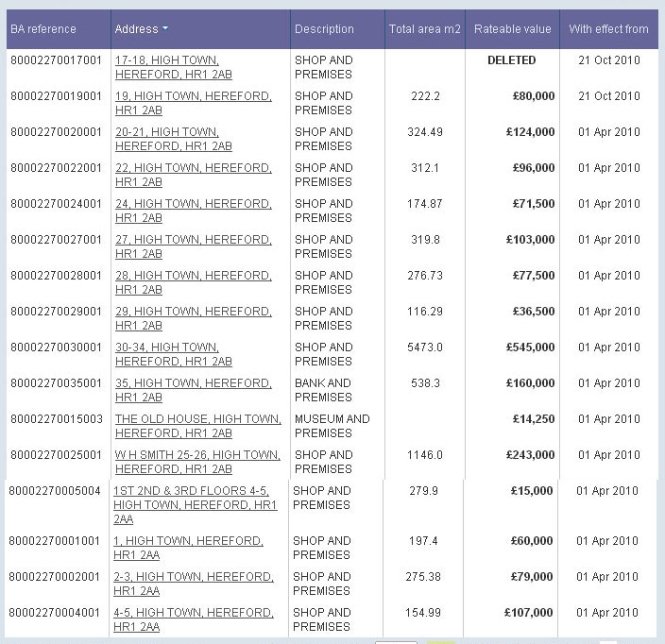Image resolution: width=665 pixels, height=644 pixels.
Task: Click rateable value £107,000
Action: click(x=529, y=613)
